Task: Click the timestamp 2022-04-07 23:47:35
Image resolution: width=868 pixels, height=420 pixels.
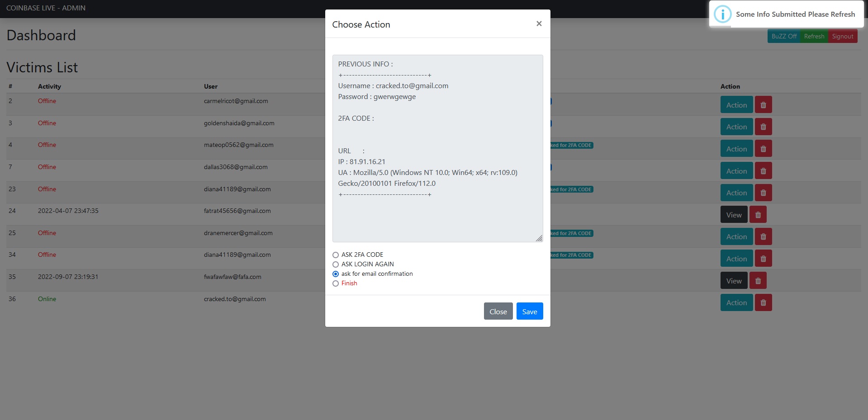Action: point(68,211)
